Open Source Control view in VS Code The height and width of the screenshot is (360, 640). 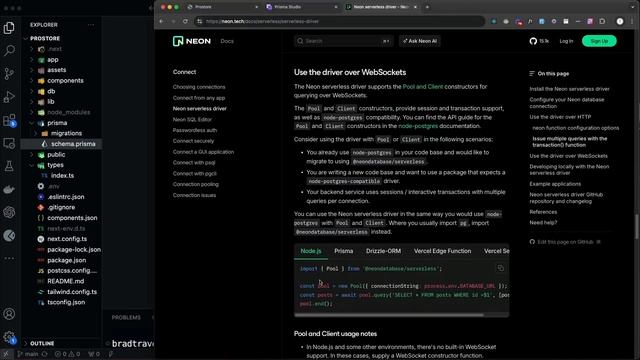tap(9, 74)
